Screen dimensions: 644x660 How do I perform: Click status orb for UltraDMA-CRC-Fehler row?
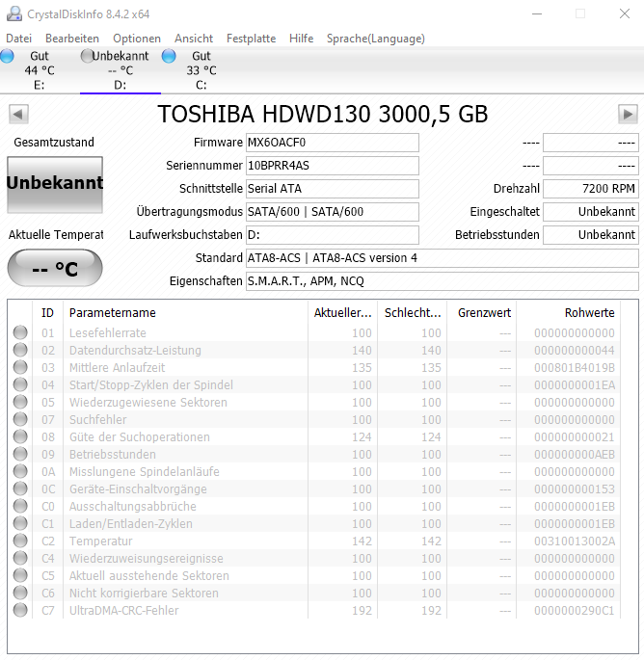tap(20, 610)
